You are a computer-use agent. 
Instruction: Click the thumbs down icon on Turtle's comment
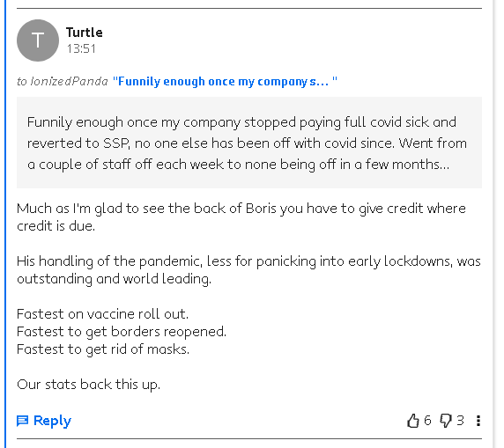coord(446,421)
